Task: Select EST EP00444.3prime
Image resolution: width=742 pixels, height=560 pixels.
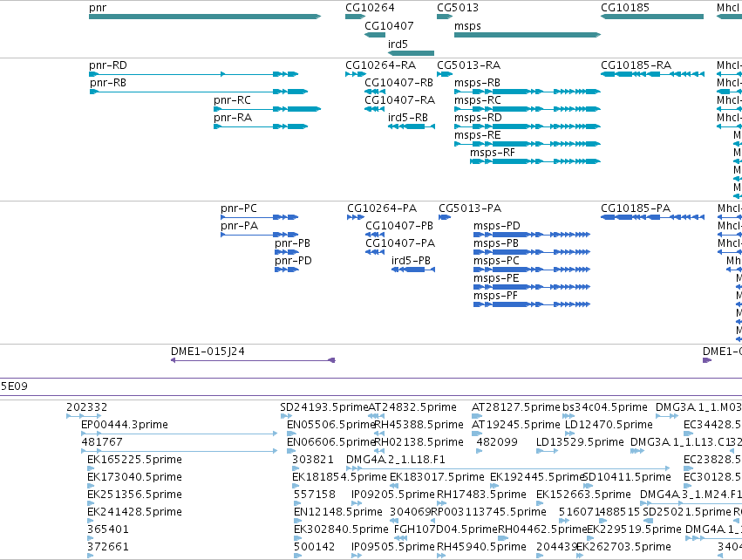Action: click(x=180, y=434)
